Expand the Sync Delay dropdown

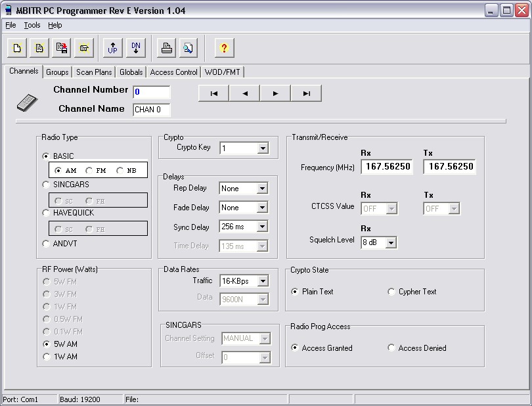tap(263, 227)
